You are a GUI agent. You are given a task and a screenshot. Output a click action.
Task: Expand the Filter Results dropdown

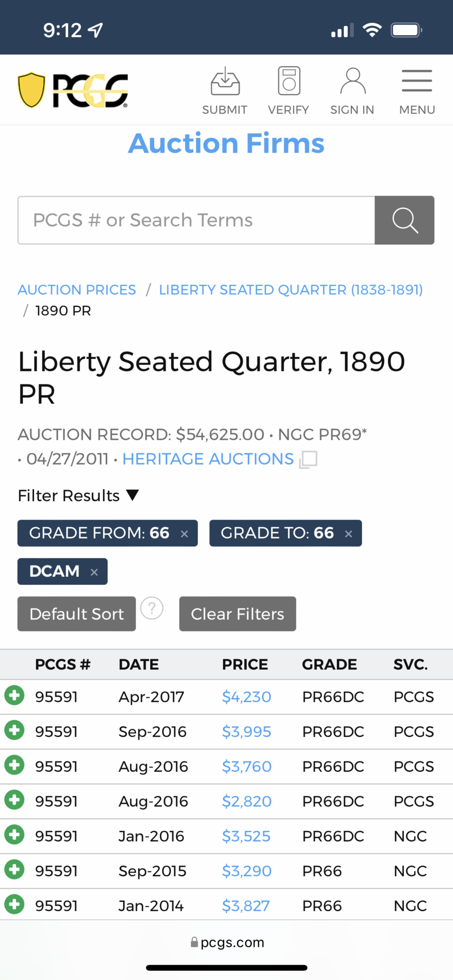click(x=78, y=496)
